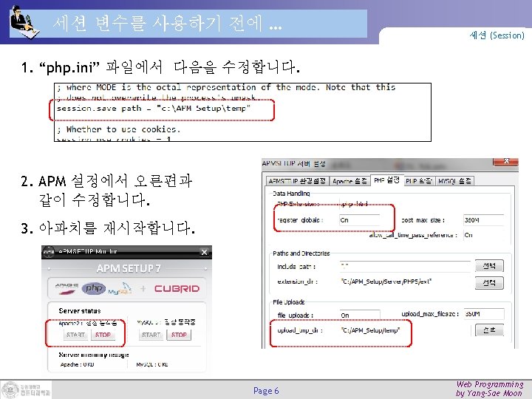
Task: Close the APMSETUP server settings dialog
Action: [x=505, y=162]
